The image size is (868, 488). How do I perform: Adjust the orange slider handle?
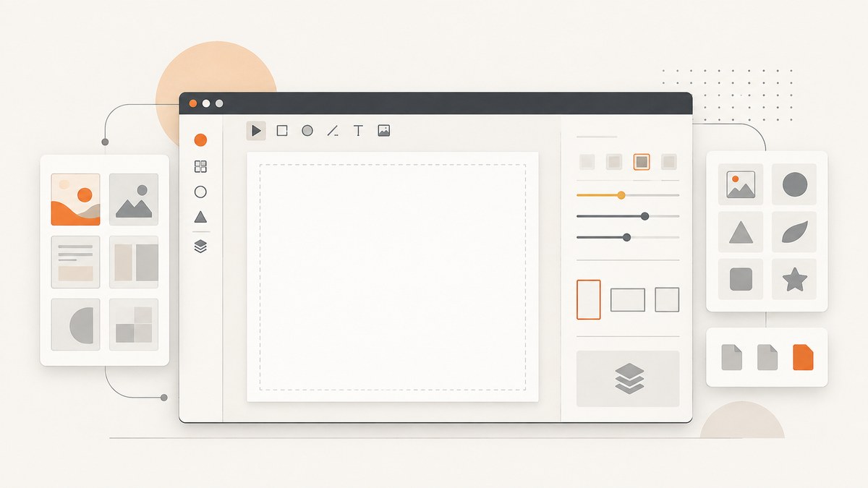pos(621,195)
